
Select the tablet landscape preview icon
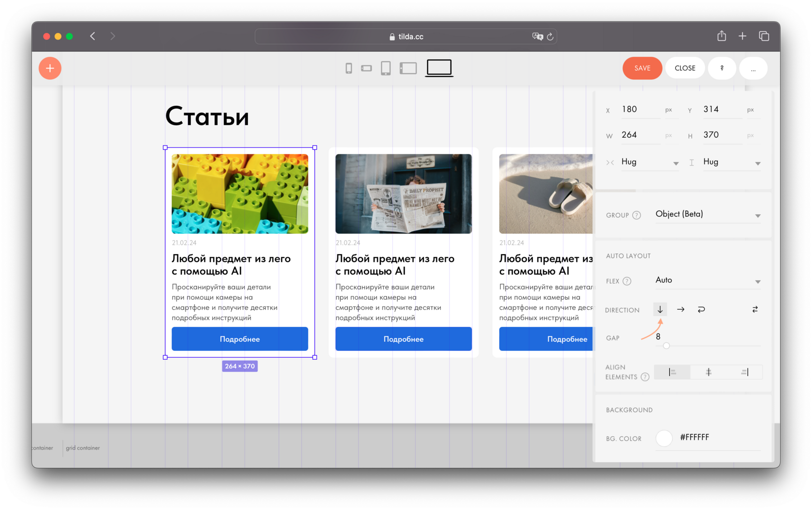[x=408, y=68]
